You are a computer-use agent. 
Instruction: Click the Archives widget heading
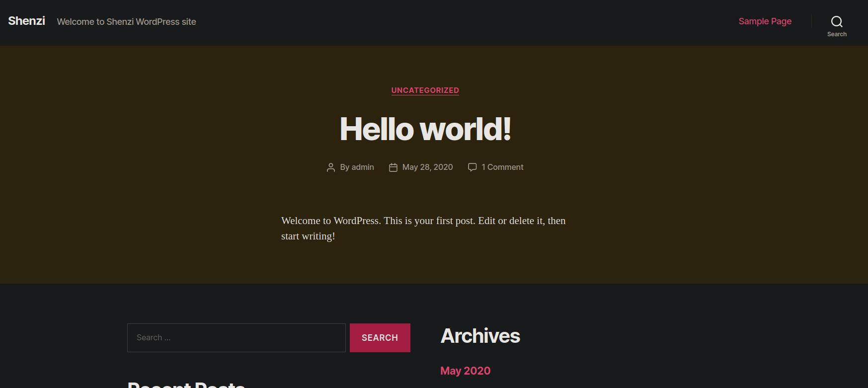480,336
